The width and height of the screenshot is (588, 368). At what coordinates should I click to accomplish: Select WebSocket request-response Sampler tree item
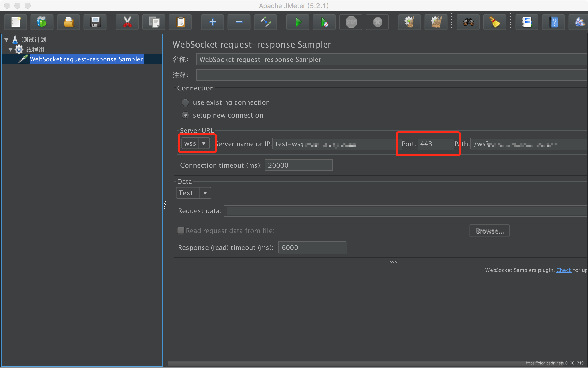pos(86,59)
